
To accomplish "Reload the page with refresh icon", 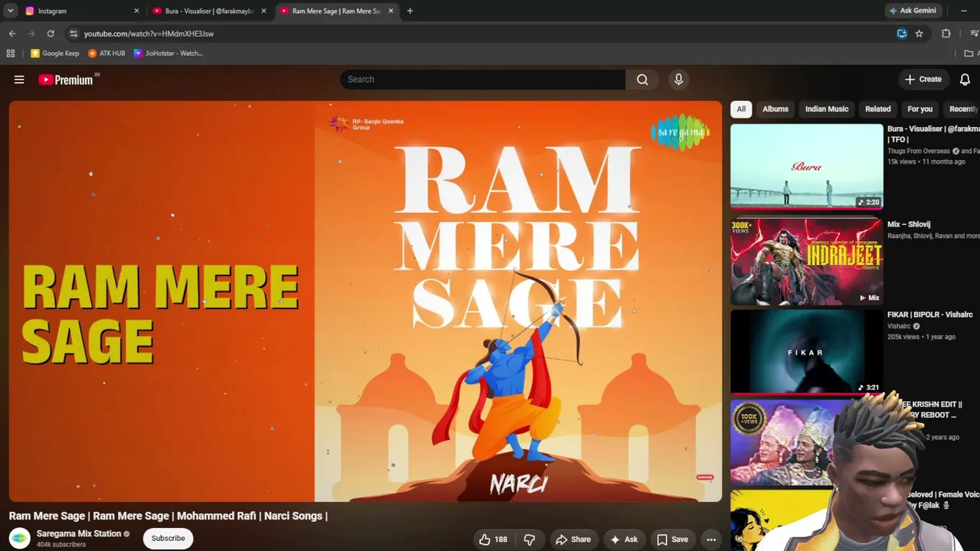I will [x=51, y=34].
